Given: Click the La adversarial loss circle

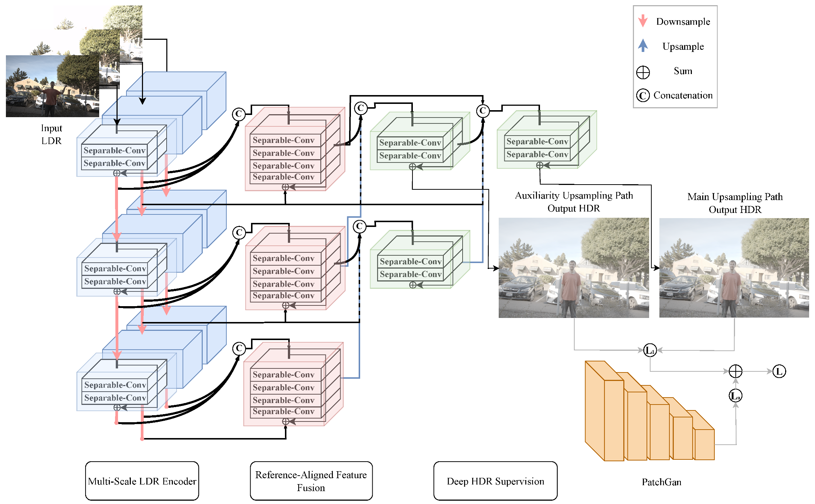Looking at the screenshot, I should point(735,396).
